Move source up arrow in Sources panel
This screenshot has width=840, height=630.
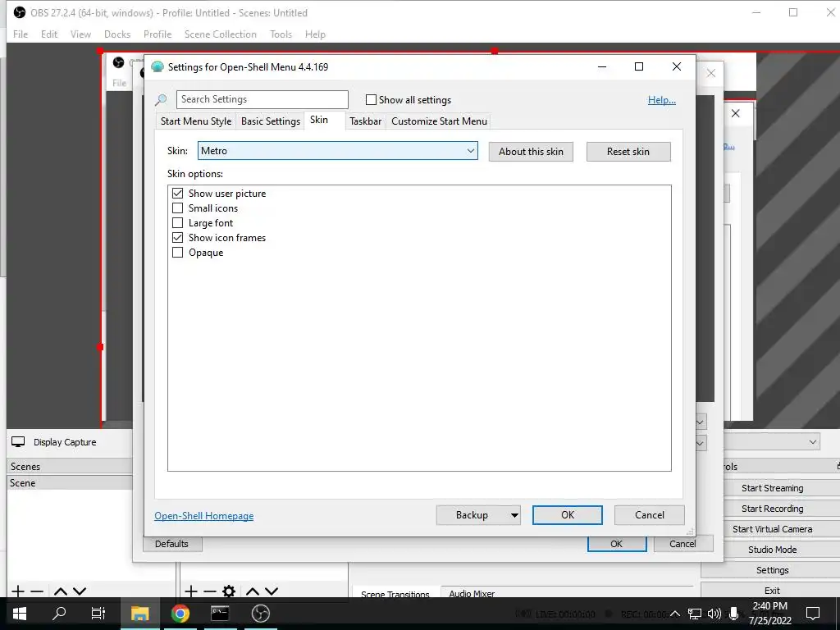pyautogui.click(x=253, y=591)
